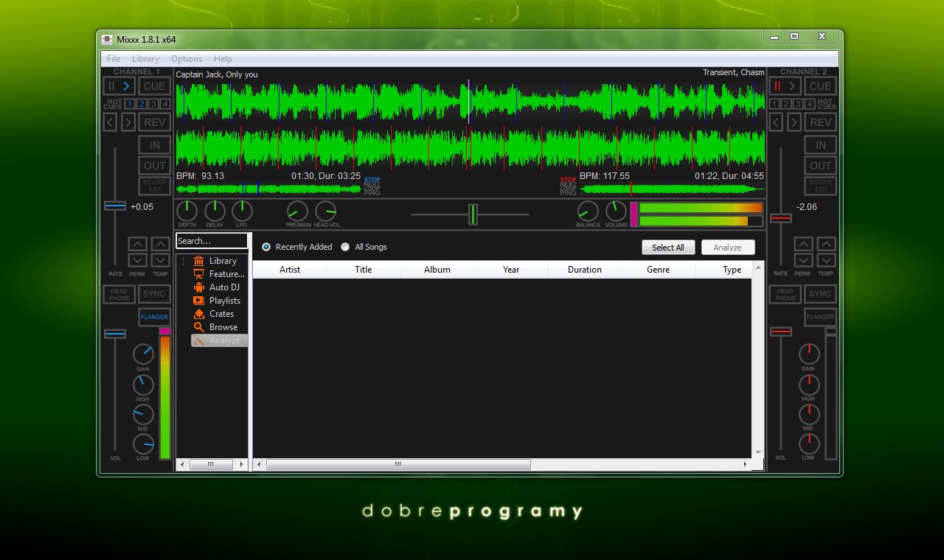Click Channel 1 MID EQ knob
This screenshot has width=944, height=560.
(143, 414)
